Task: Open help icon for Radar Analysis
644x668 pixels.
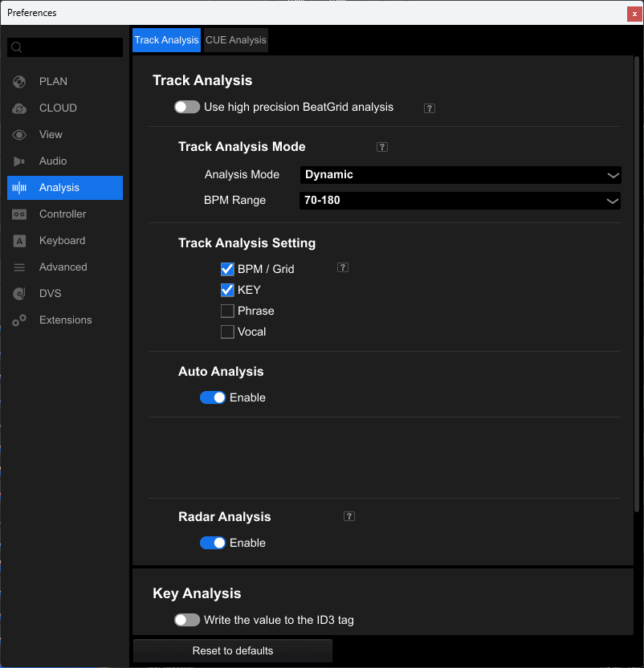Action: point(349,516)
